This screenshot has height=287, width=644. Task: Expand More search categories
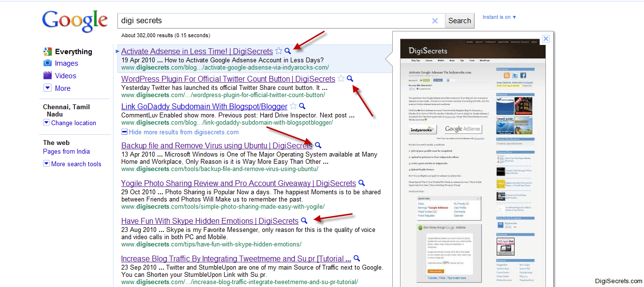pos(47,88)
